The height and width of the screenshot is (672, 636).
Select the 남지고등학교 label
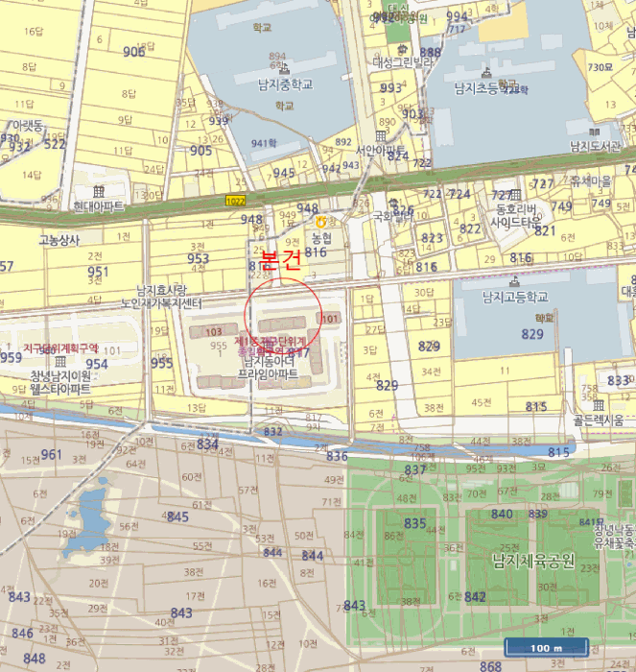click(515, 297)
